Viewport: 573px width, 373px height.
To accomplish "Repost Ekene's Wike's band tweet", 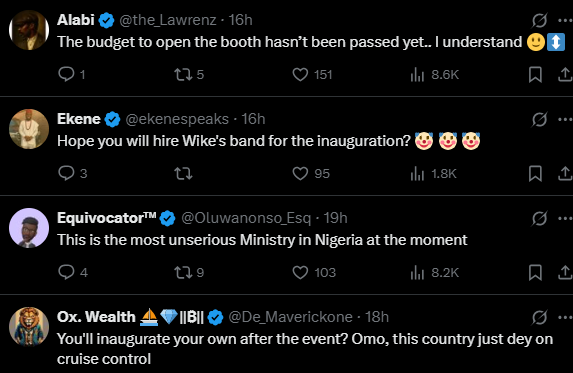I will point(183,174).
